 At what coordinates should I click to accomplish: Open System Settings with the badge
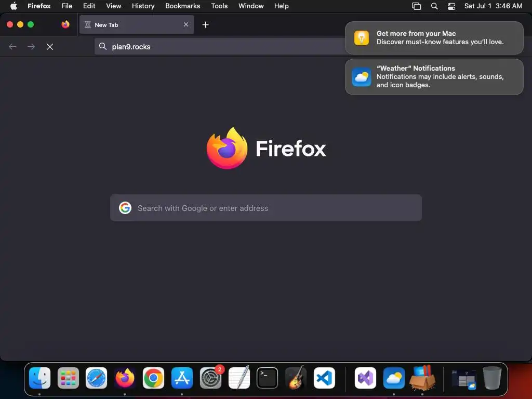click(x=210, y=378)
